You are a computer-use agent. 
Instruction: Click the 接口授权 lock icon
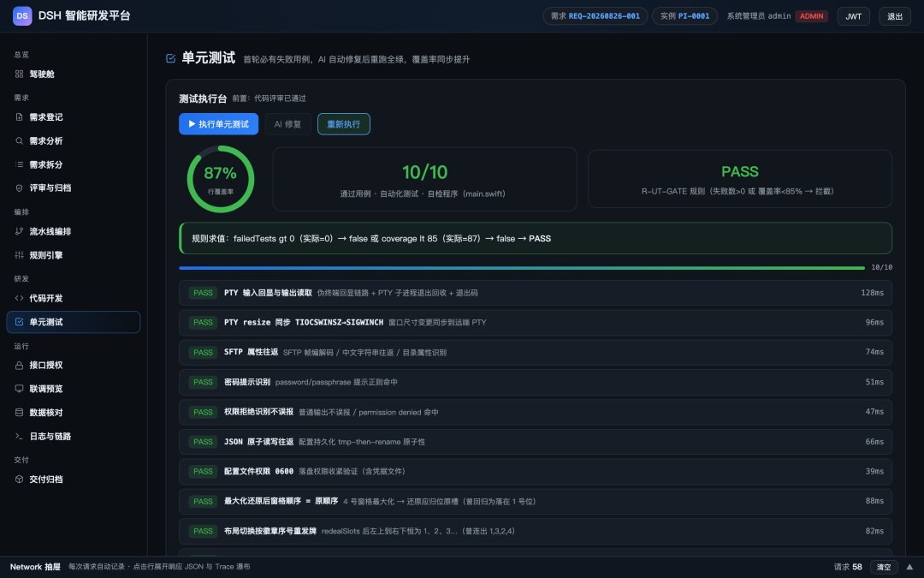click(x=19, y=365)
